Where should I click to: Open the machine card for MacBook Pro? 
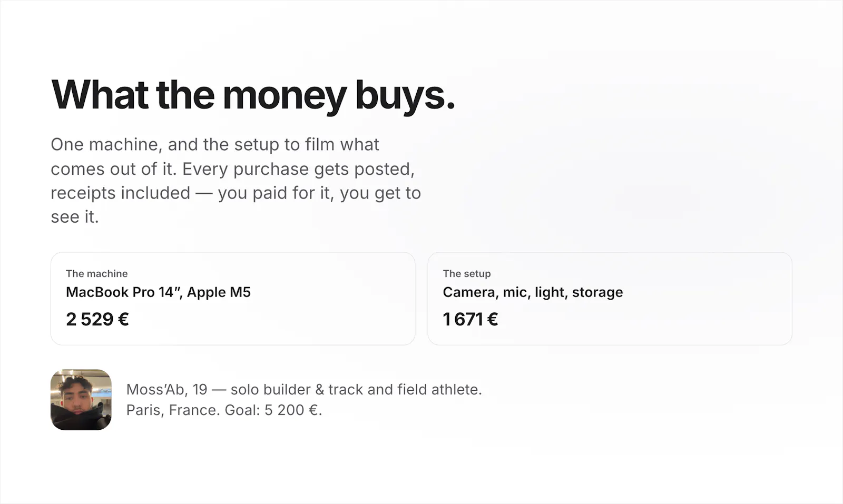233,299
